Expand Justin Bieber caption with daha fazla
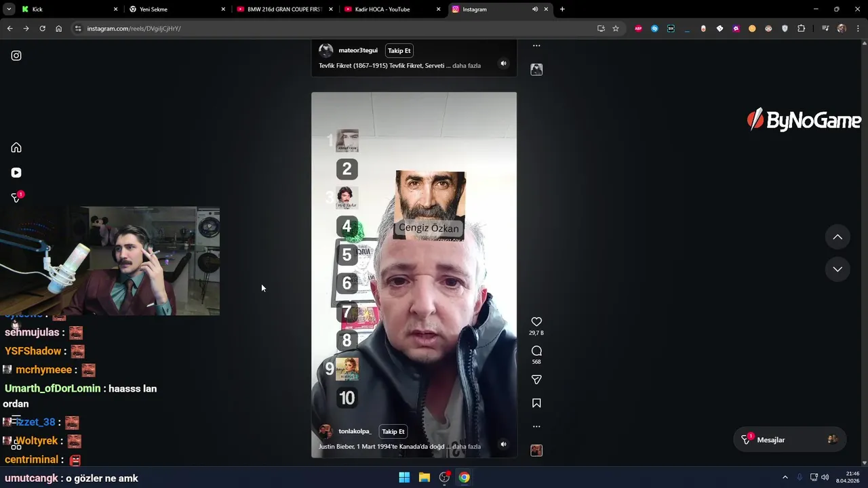This screenshot has height=488, width=868. pos(467,447)
